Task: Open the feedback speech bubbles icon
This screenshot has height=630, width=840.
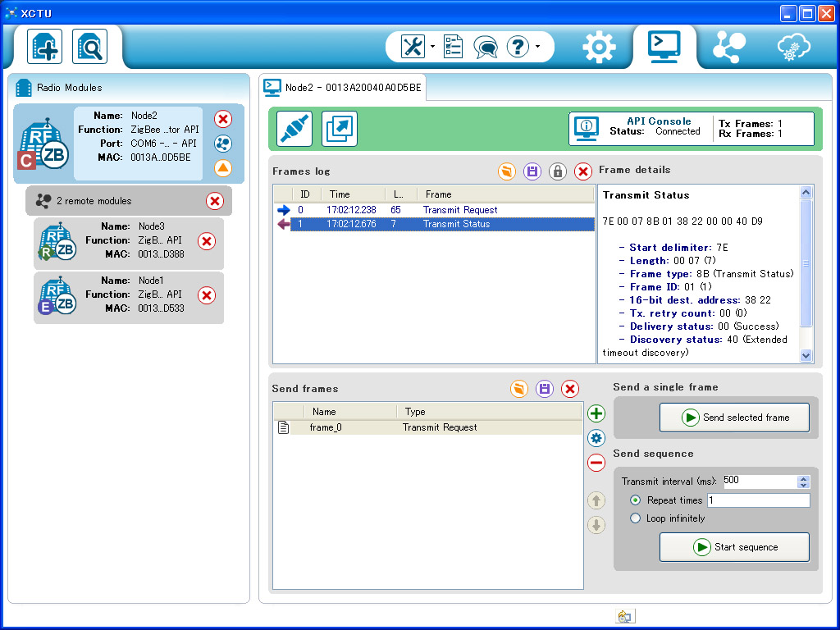Action: coord(486,47)
